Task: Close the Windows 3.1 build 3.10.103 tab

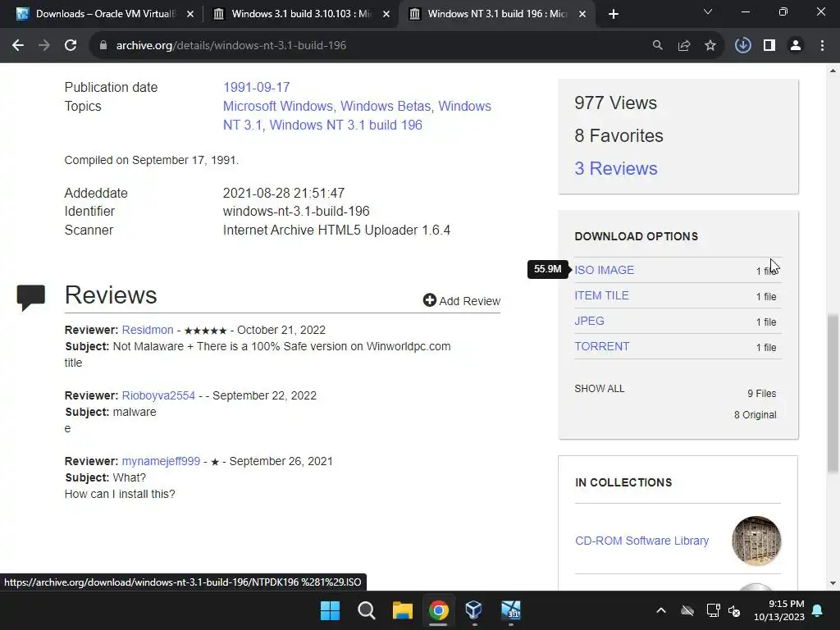Action: click(x=386, y=14)
